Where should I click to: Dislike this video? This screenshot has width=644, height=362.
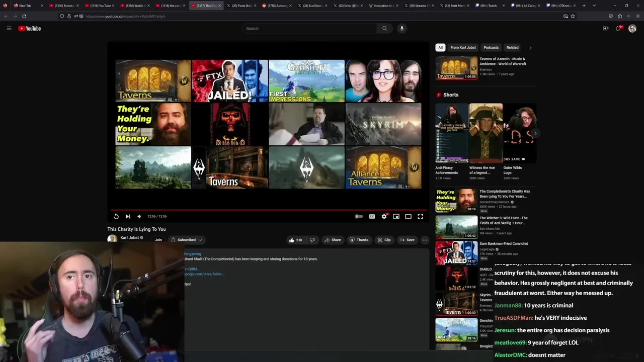click(312, 240)
